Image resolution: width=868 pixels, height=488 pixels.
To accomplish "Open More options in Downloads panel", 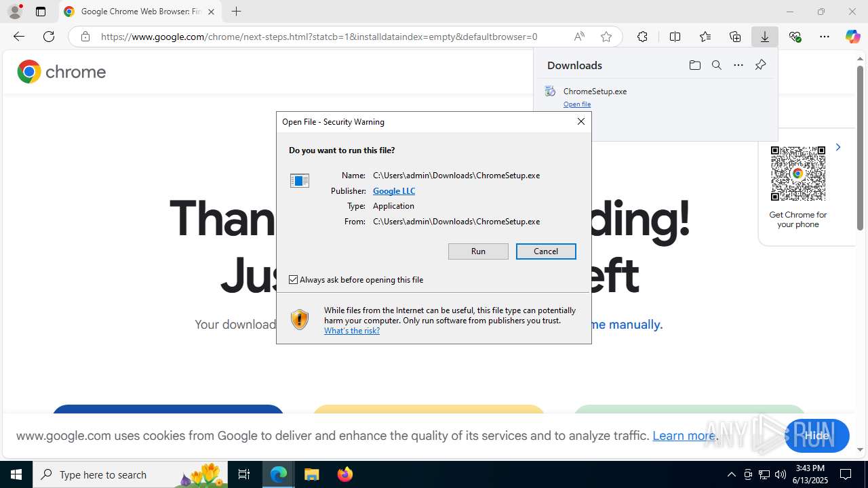I will click(x=738, y=65).
